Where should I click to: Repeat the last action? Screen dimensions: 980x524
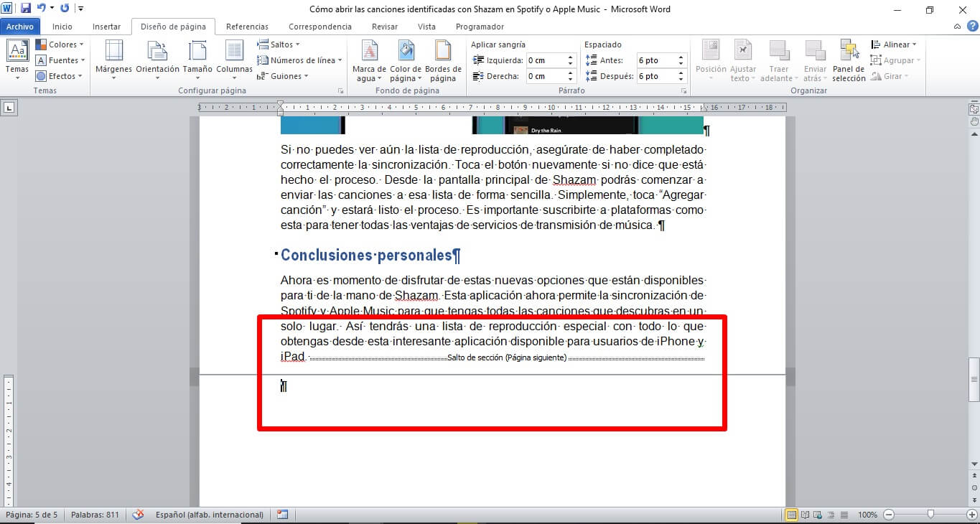(65, 9)
